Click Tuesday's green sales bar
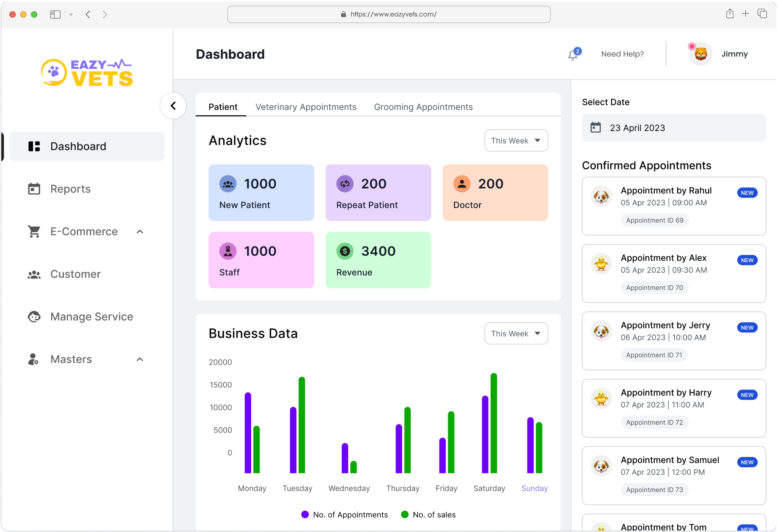Viewport: 778px width, 532px height. click(302, 425)
